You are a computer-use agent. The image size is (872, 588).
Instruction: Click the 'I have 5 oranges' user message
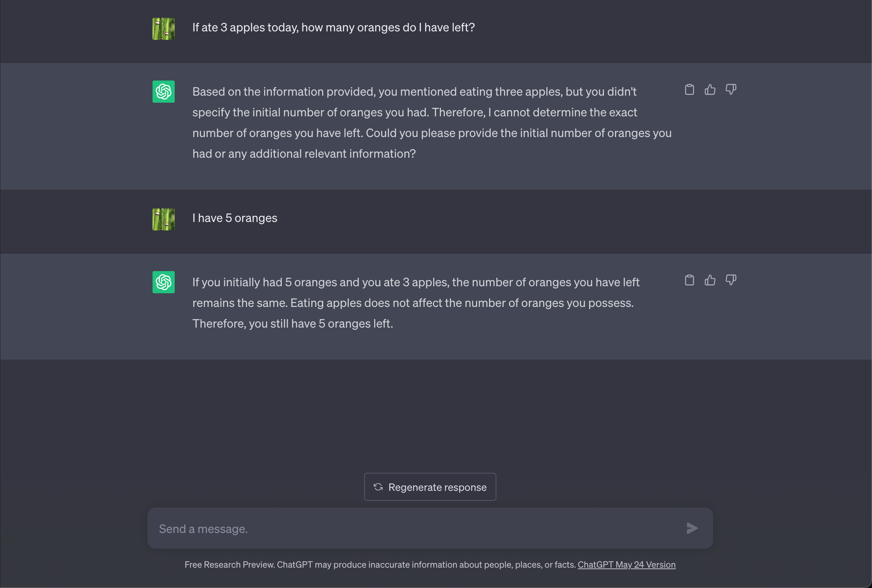click(235, 218)
